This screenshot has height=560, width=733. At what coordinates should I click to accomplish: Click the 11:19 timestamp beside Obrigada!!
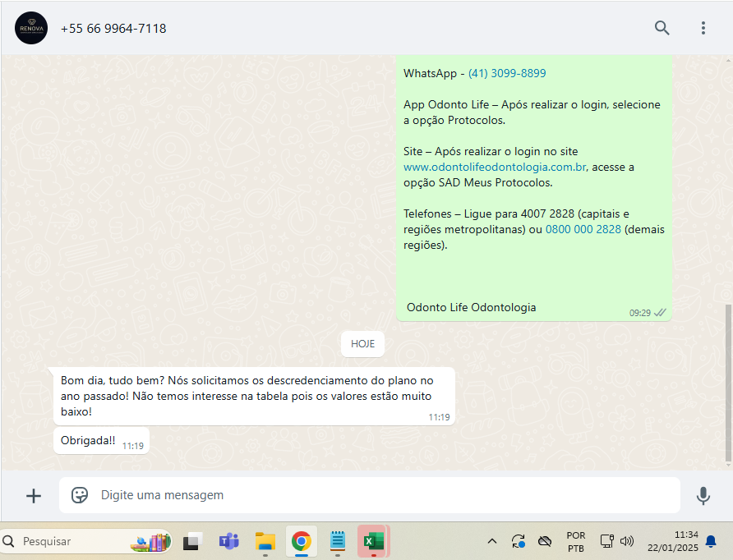133,446
